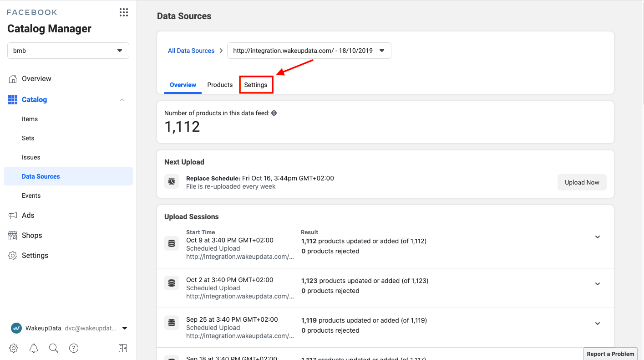Click the Shops storefront icon

(x=13, y=235)
